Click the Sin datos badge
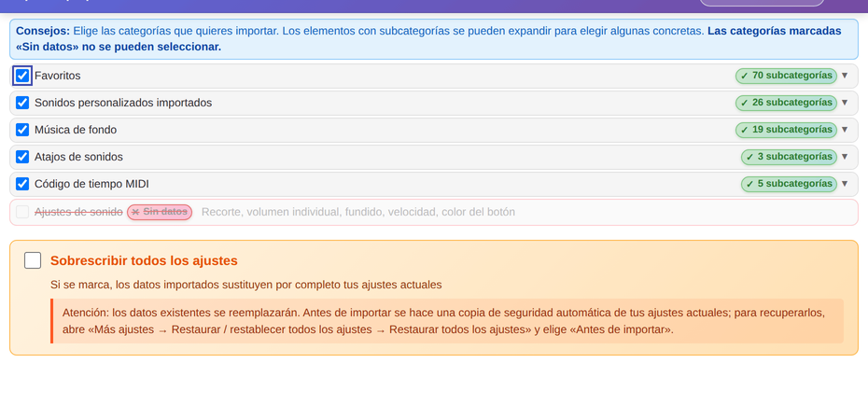 [160, 212]
